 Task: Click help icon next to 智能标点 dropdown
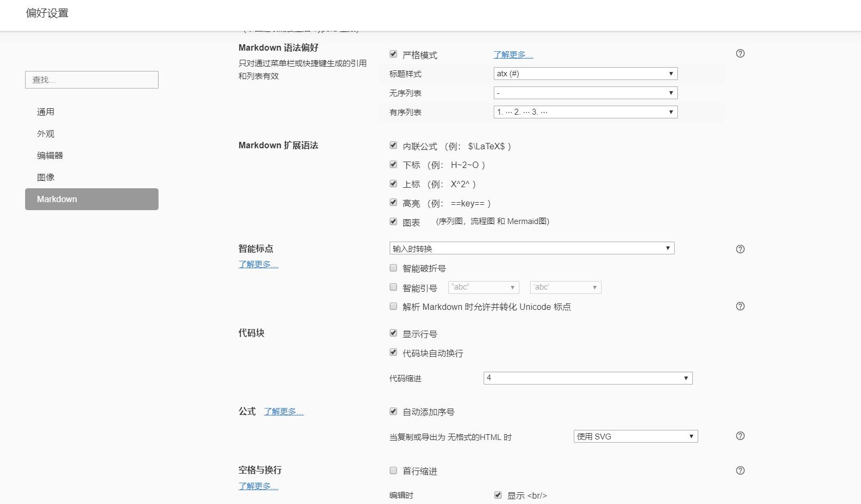[740, 249]
